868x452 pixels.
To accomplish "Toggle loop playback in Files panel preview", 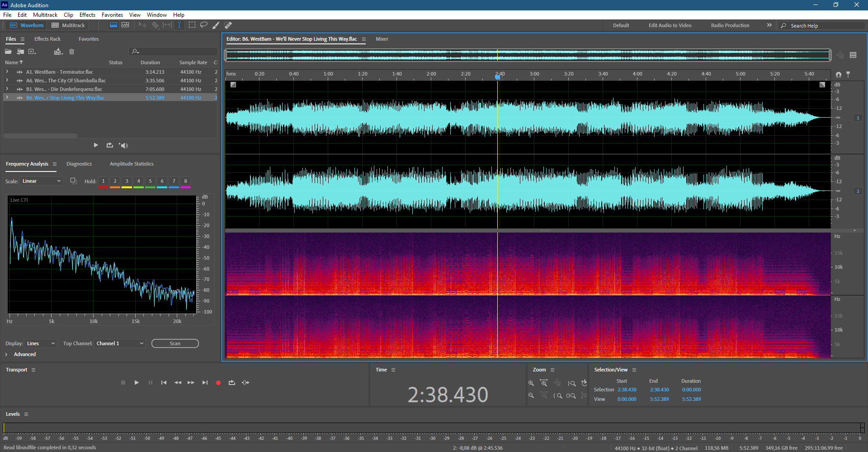I will tap(109, 145).
